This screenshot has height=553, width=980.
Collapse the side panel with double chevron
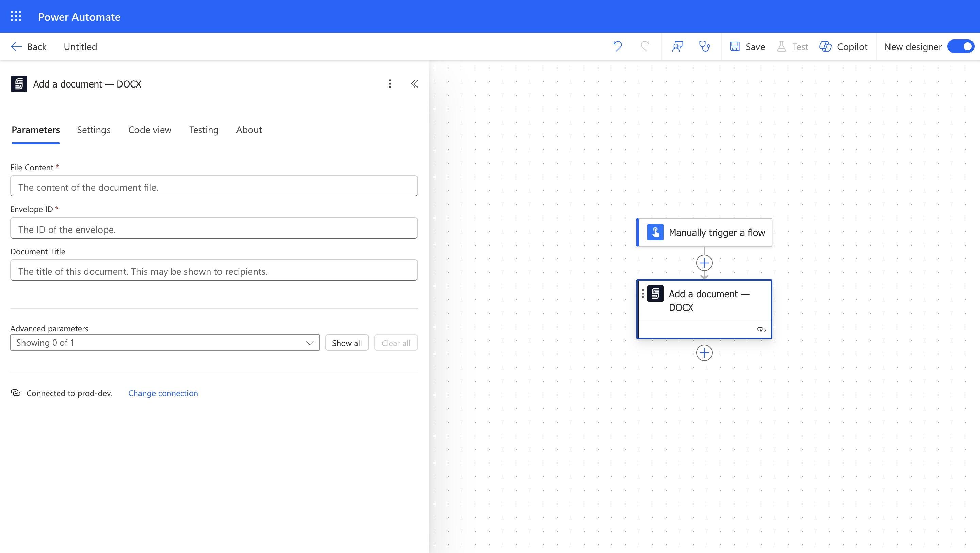point(414,84)
